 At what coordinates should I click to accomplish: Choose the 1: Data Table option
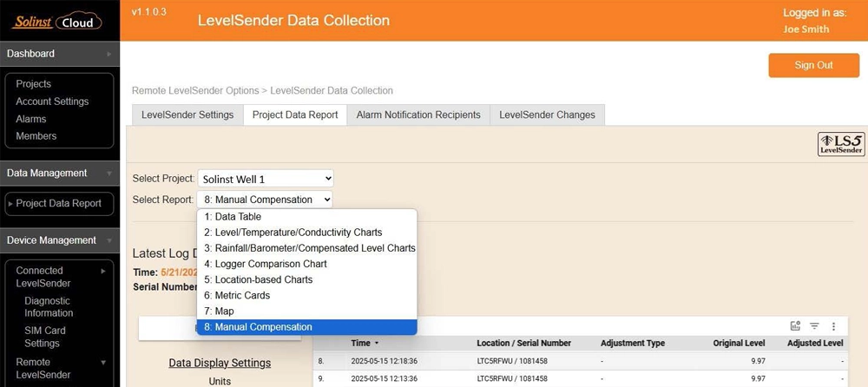click(x=306, y=216)
